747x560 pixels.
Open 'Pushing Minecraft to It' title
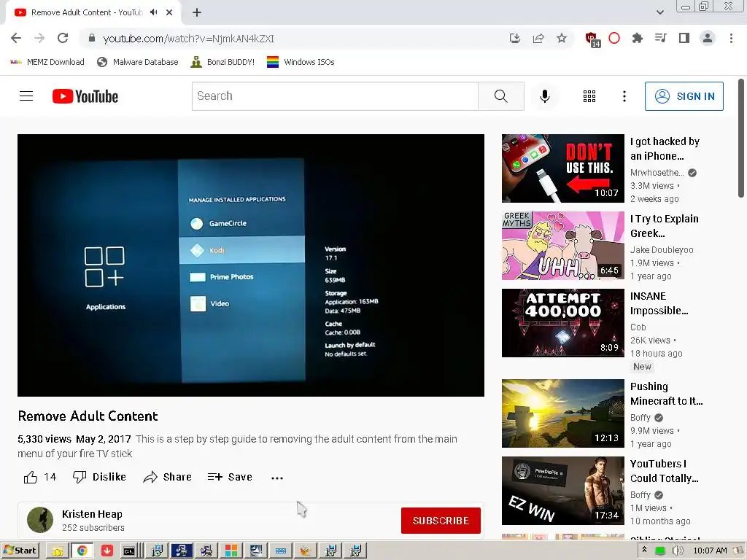[x=666, y=393]
